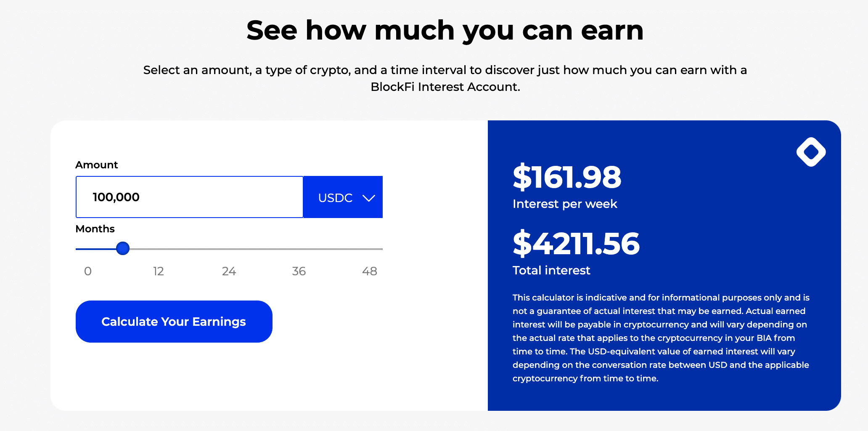Click the $161.98 interest per week figure
868x431 pixels.
point(567,177)
